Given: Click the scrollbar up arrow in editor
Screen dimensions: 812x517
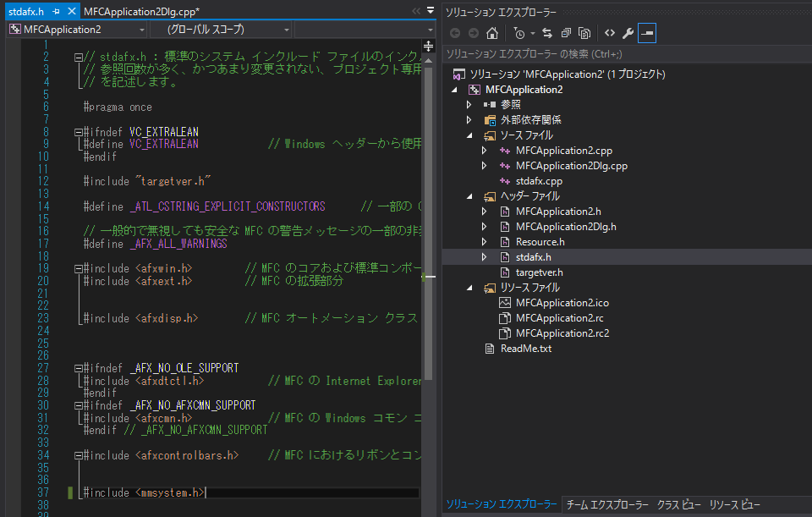Looking at the screenshot, I should [428, 60].
